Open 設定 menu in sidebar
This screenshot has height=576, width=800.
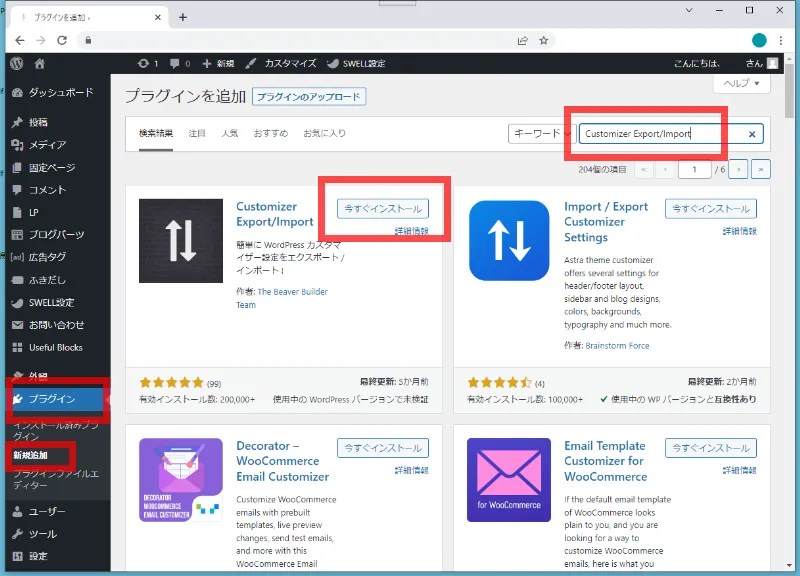click(31, 556)
